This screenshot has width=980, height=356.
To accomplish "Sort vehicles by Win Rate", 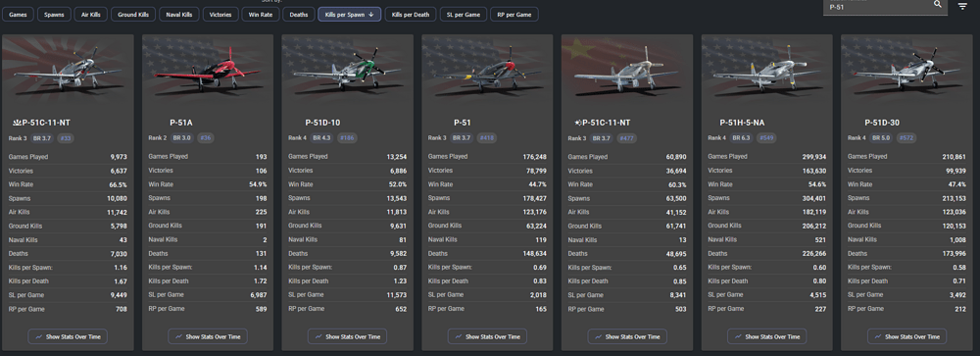I will tap(261, 15).
